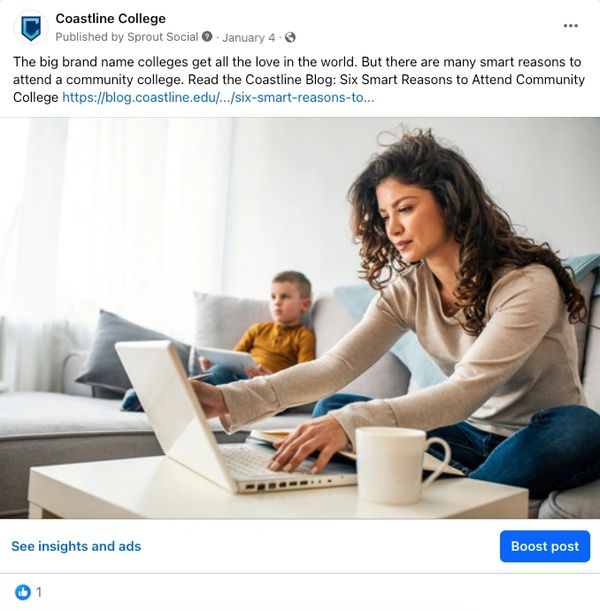Open the three-dot post options menu

pos(570,26)
